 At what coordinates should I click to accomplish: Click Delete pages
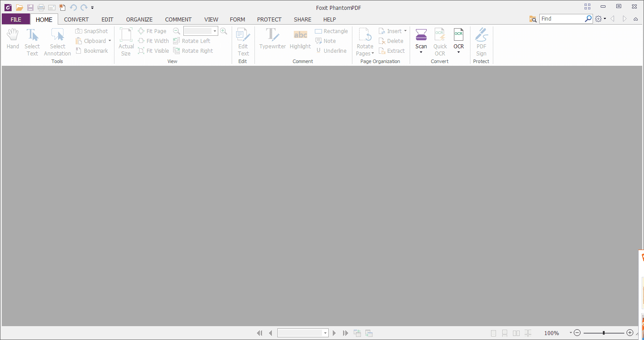pos(391,41)
